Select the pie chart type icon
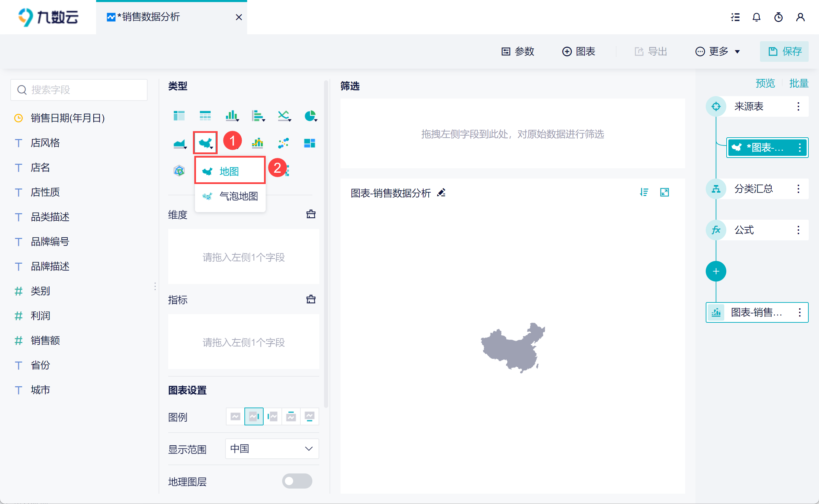The width and height of the screenshot is (819, 504). pos(310,116)
